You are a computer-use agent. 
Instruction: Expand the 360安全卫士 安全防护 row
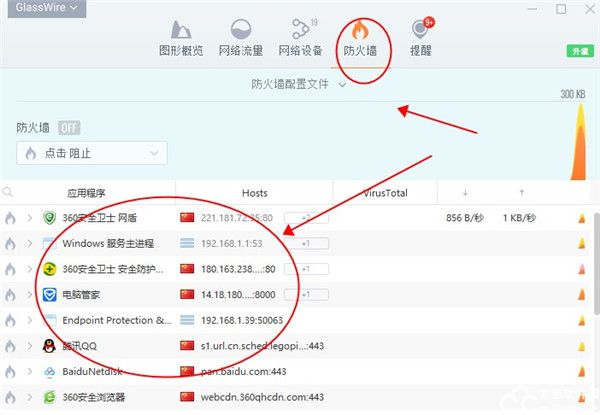(x=29, y=269)
